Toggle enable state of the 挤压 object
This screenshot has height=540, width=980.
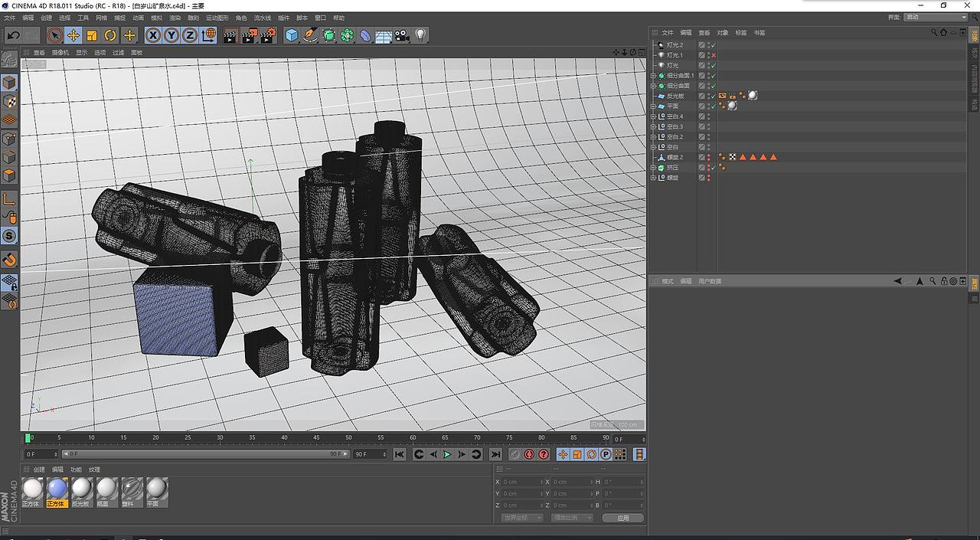click(713, 168)
